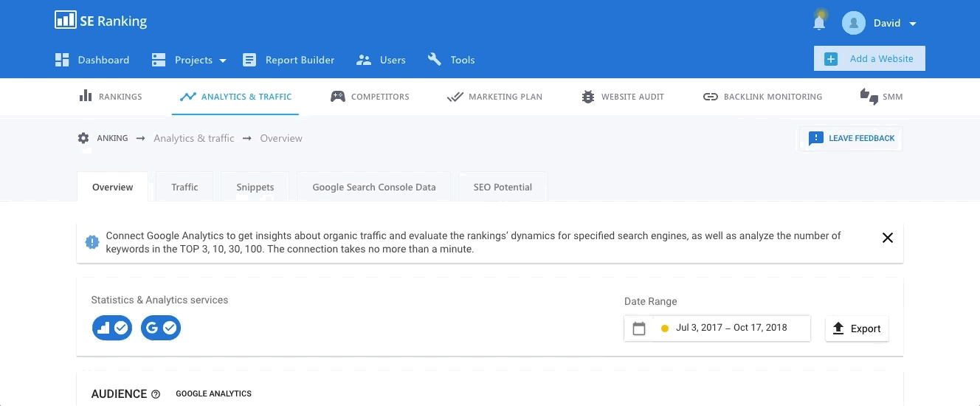Switch to the Traffic tab
The width and height of the screenshot is (980, 406).
pyautogui.click(x=184, y=187)
